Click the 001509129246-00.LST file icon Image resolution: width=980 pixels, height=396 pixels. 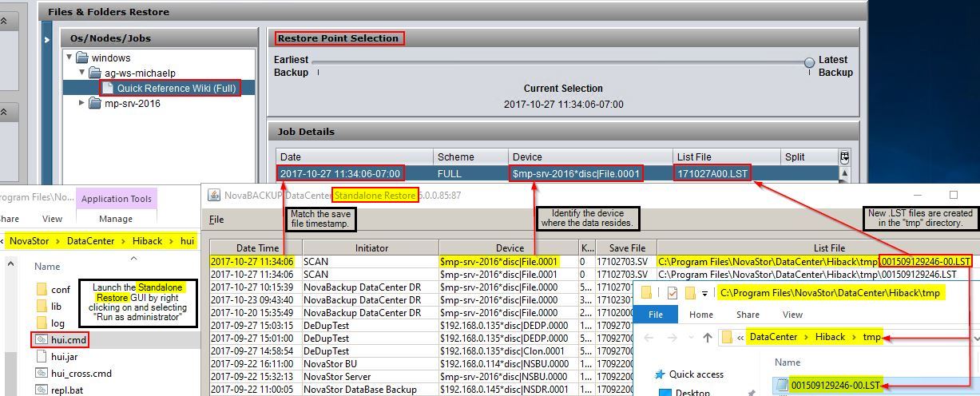point(783,386)
